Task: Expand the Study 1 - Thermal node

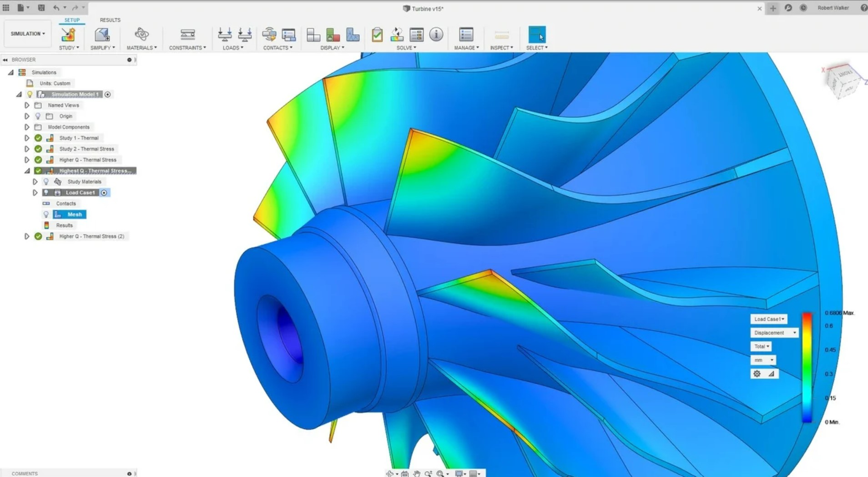Action: point(27,138)
